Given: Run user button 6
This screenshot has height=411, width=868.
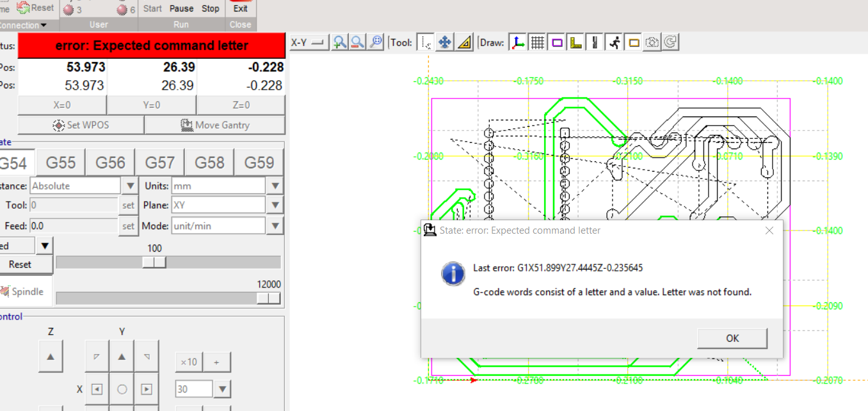Looking at the screenshot, I should pos(126,10).
